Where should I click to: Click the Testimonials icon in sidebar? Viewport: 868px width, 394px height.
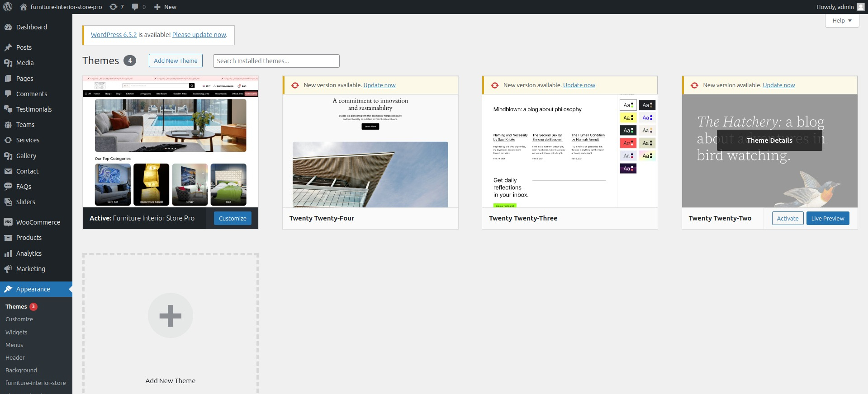(x=8, y=109)
